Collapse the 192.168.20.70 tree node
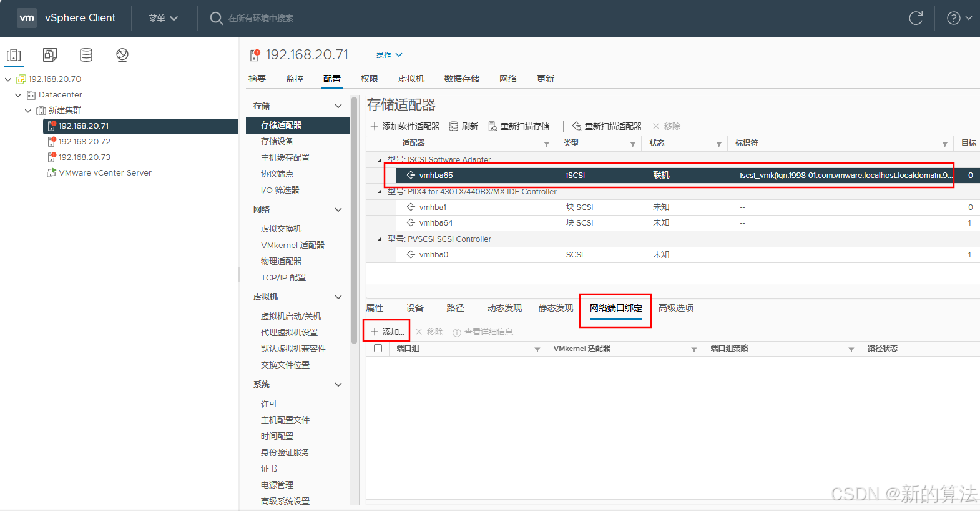980x511 pixels. (8, 79)
